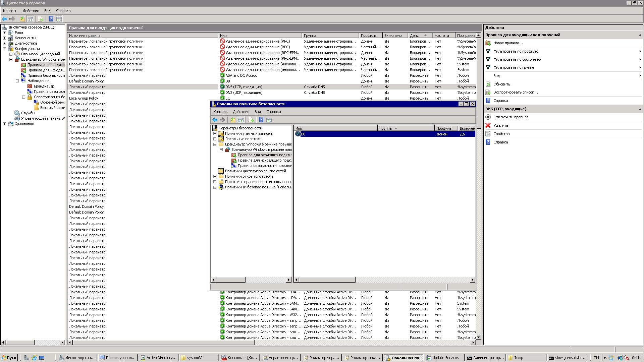
Task: Click Up one level folder icon in Server Manager toolbar
Action: (22, 19)
